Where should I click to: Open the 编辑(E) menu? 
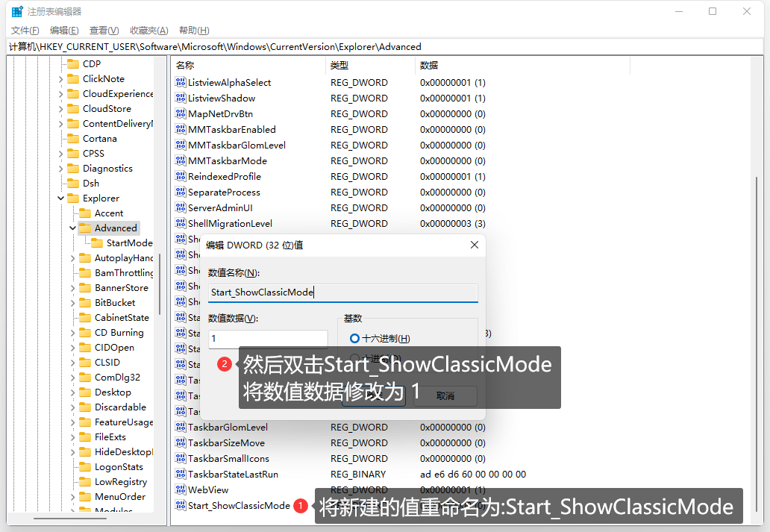64,31
